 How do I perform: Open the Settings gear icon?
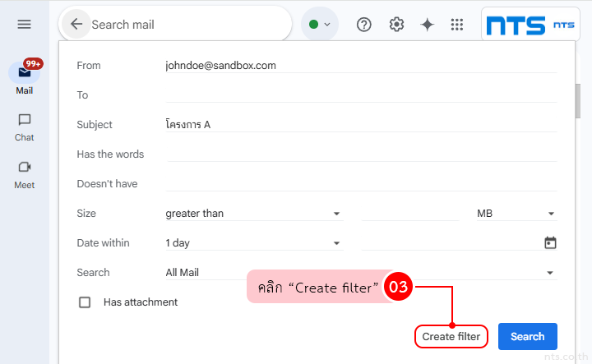396,25
